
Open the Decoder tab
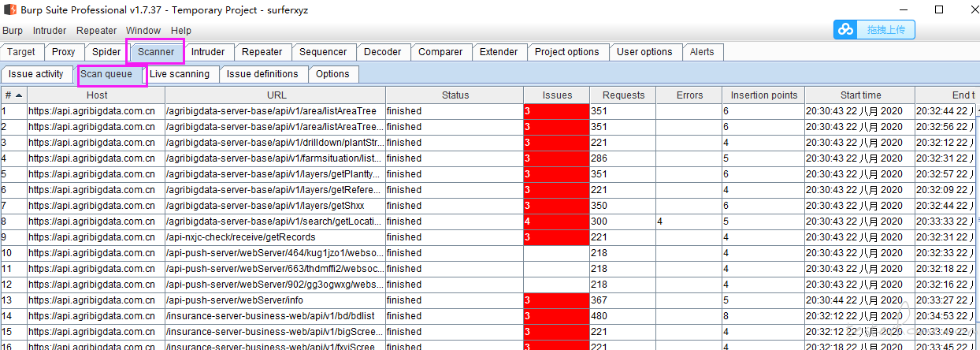(x=383, y=52)
